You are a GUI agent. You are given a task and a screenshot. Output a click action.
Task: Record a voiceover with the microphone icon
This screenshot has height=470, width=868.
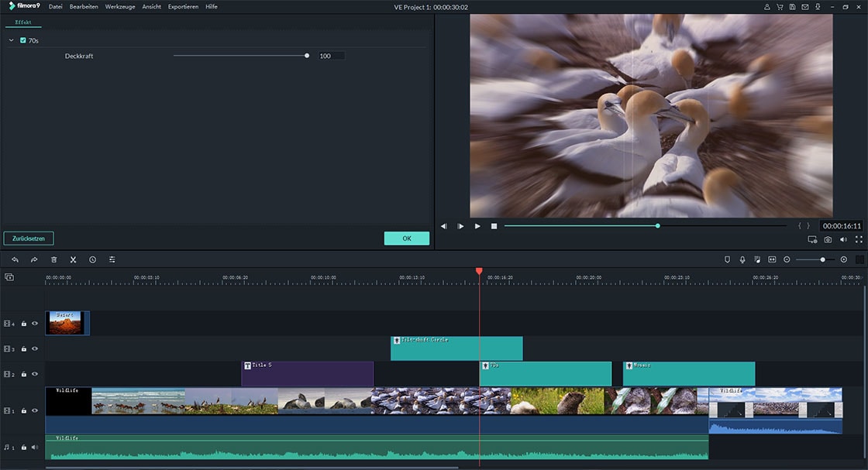click(x=742, y=259)
